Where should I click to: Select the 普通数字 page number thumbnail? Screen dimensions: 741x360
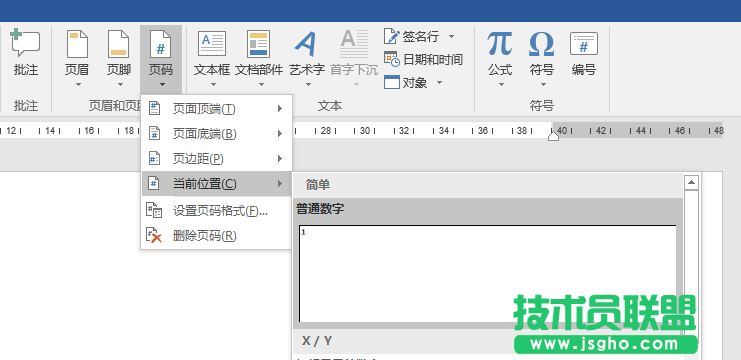coord(488,274)
